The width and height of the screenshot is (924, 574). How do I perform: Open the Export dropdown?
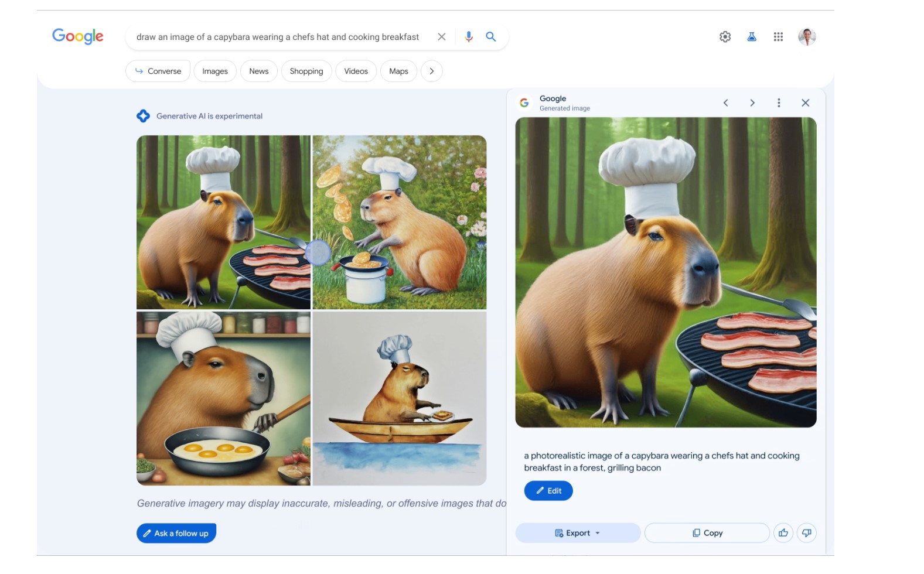(x=578, y=533)
